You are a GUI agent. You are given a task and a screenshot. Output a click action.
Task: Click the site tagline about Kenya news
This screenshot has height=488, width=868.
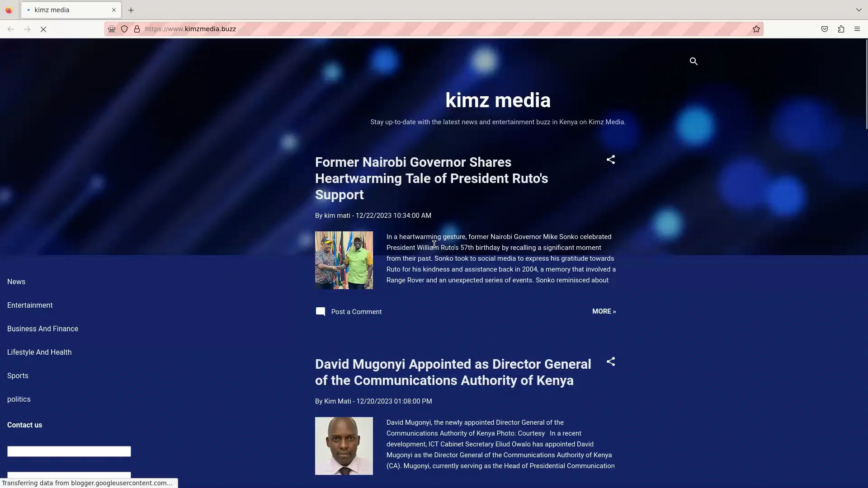[x=498, y=122]
